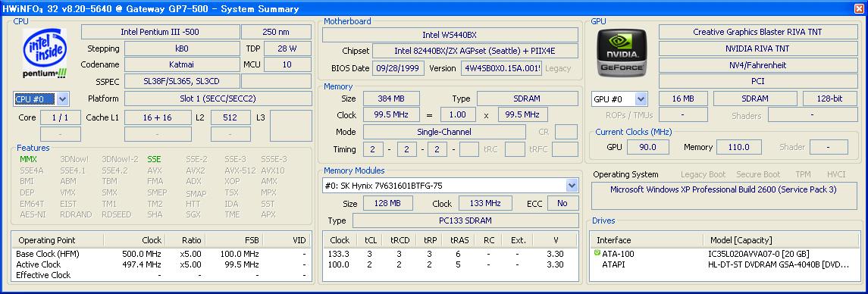Click the AES-NI feature label
The height and width of the screenshot is (294, 868).
coord(33,214)
